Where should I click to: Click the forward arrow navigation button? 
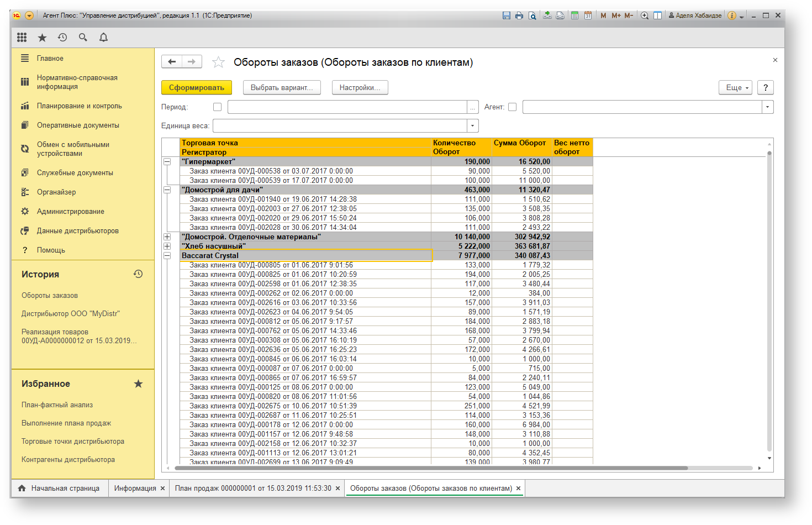pos(192,61)
